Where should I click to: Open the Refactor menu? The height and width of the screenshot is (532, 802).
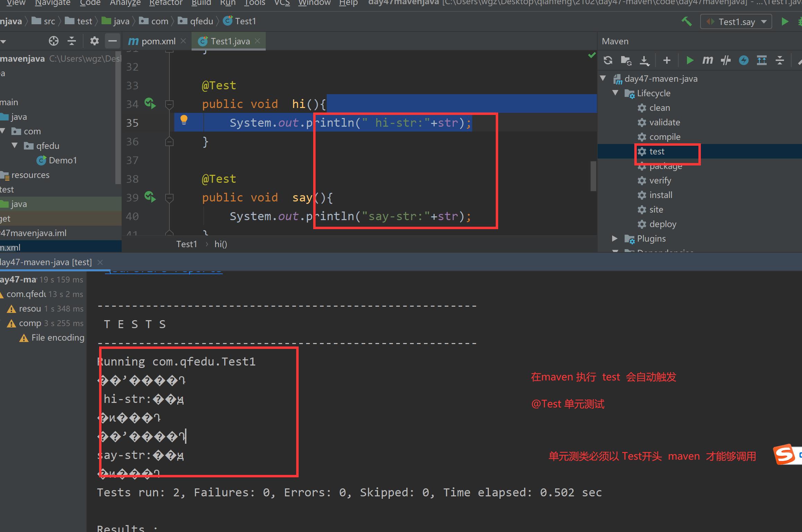[166, 3]
